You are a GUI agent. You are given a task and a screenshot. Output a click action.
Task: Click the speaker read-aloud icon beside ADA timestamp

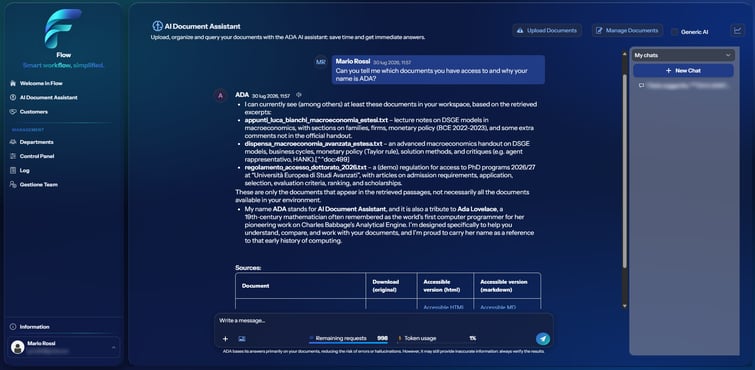[x=299, y=95]
